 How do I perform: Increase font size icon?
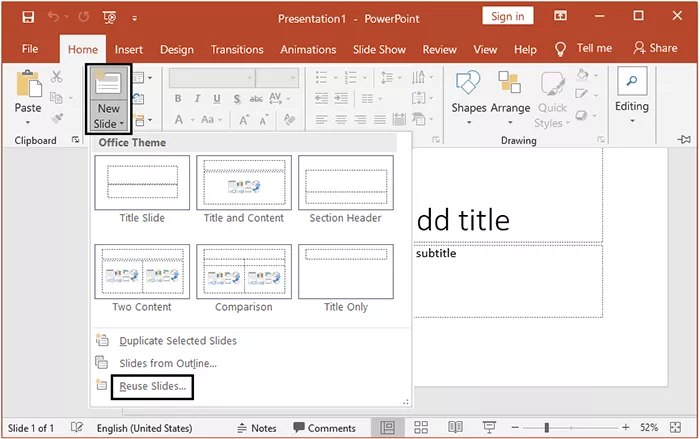(244, 120)
